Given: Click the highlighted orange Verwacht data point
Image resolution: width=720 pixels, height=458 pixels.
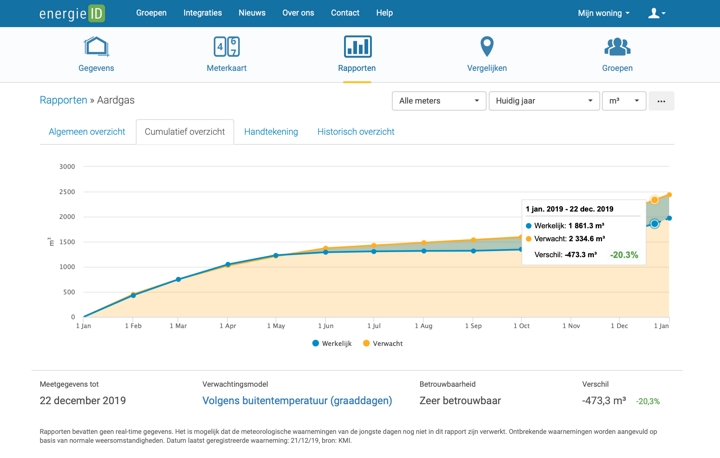Looking at the screenshot, I should (654, 200).
